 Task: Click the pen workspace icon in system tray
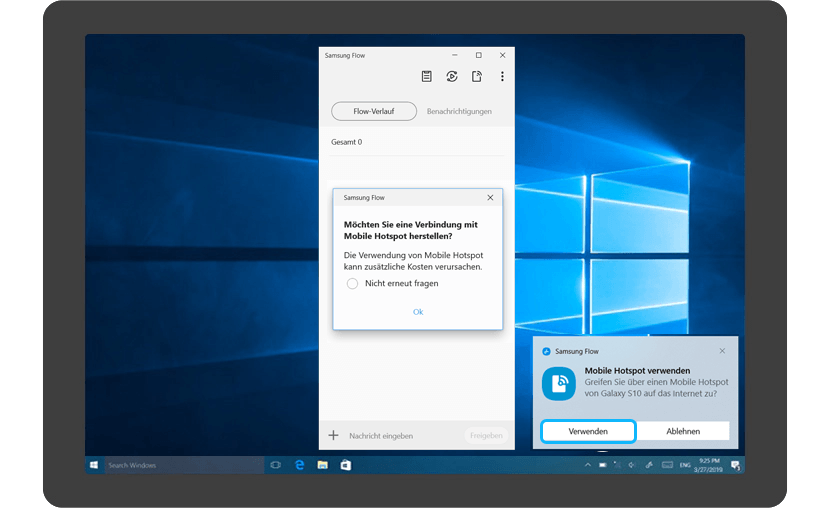click(649, 465)
